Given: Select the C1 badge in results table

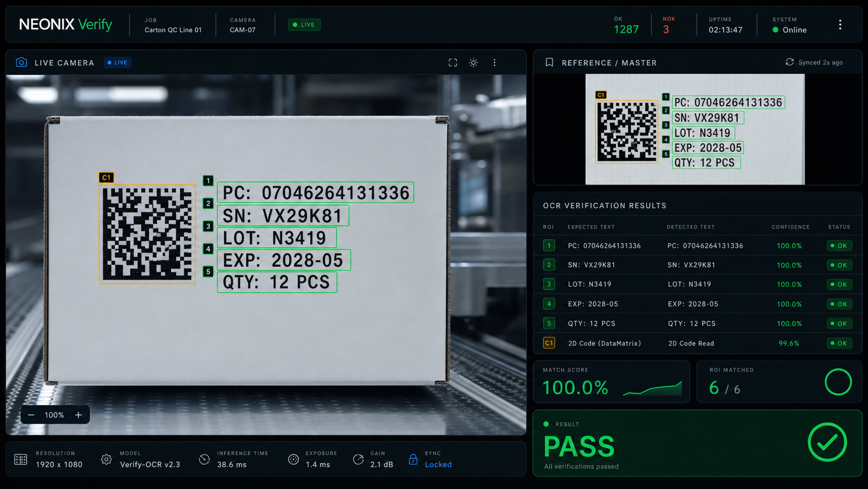Looking at the screenshot, I should click(x=549, y=343).
